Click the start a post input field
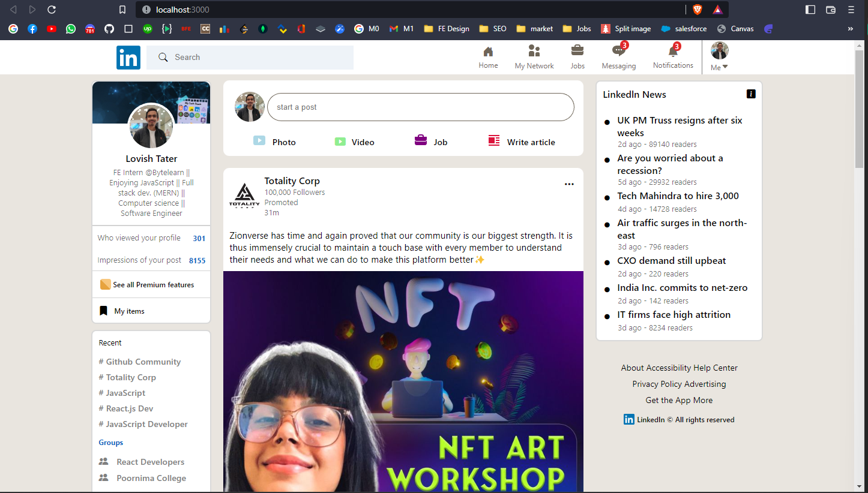 (421, 107)
